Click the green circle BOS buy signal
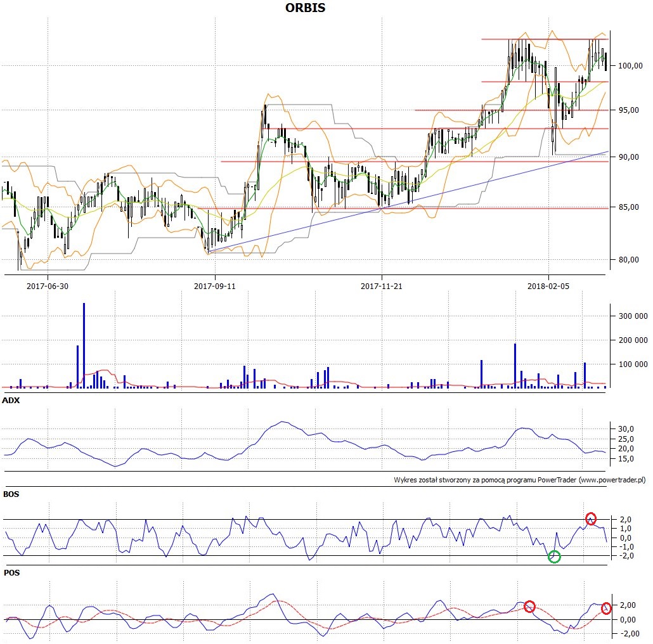The image size is (653, 644). coord(554,557)
